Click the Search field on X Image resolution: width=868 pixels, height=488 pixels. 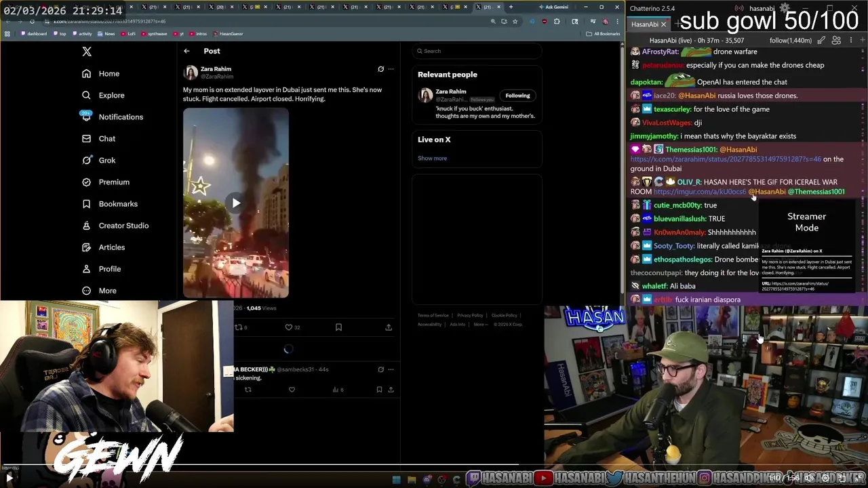click(477, 51)
